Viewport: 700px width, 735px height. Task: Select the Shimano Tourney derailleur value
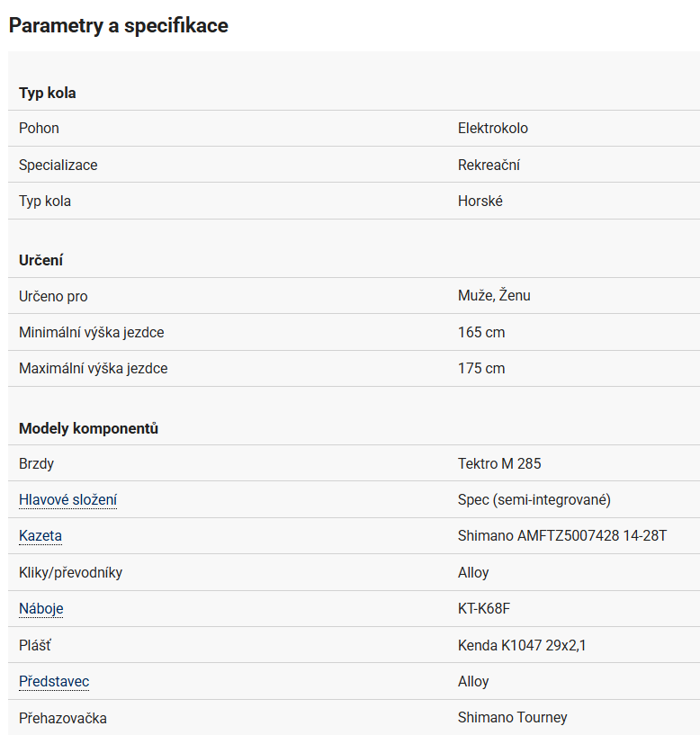click(x=513, y=718)
